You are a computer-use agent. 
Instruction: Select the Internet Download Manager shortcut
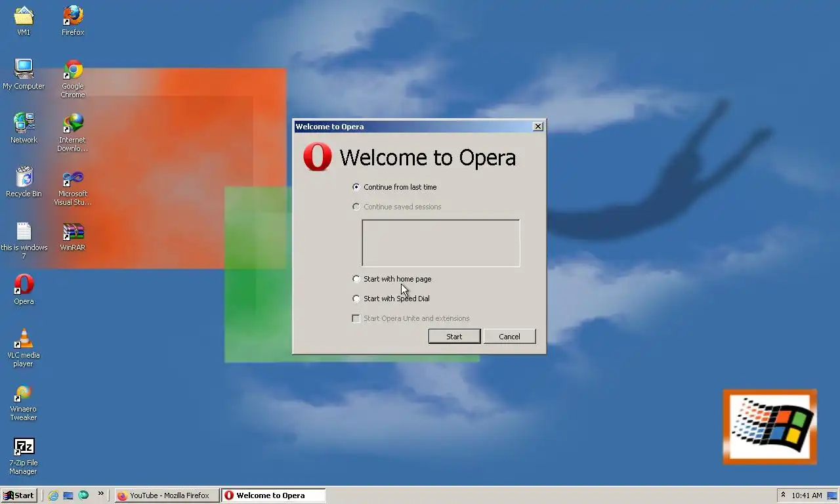coord(73,132)
